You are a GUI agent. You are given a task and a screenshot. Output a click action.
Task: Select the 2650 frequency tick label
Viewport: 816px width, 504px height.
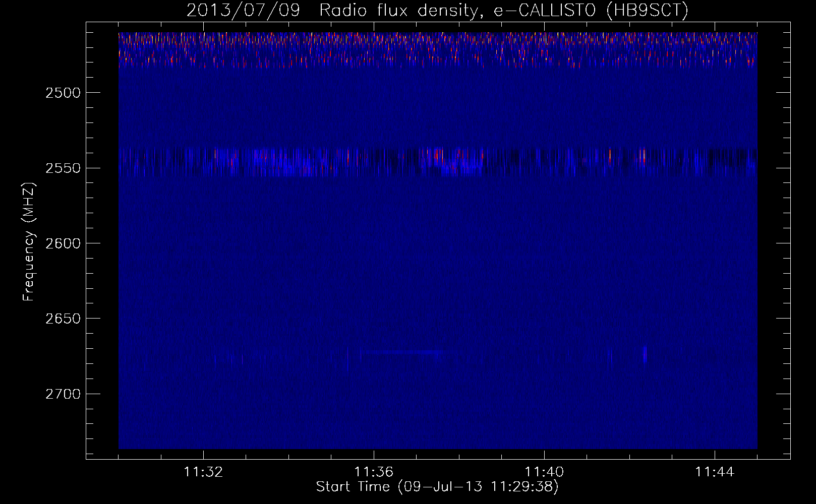[x=63, y=319]
